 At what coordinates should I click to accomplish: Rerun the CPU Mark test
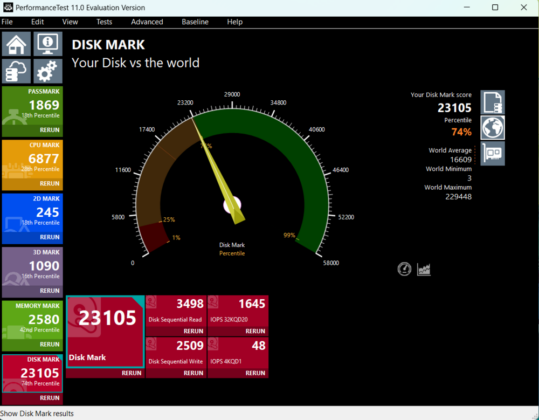pos(50,184)
